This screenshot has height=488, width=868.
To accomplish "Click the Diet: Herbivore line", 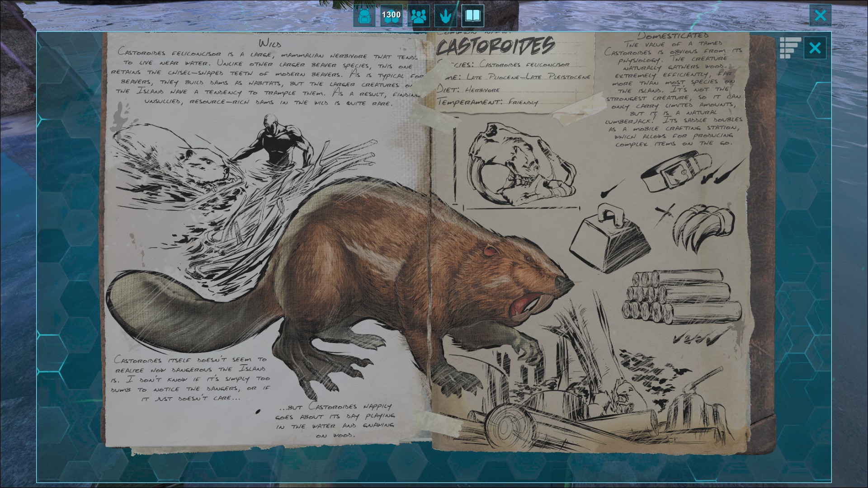I will point(468,89).
